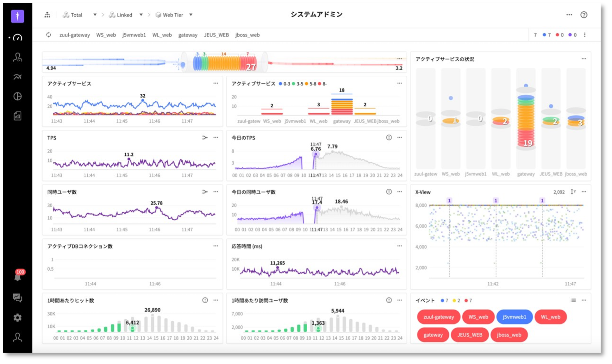
Task: Open the info icon on 今日のTPS panel
Action: (389, 137)
